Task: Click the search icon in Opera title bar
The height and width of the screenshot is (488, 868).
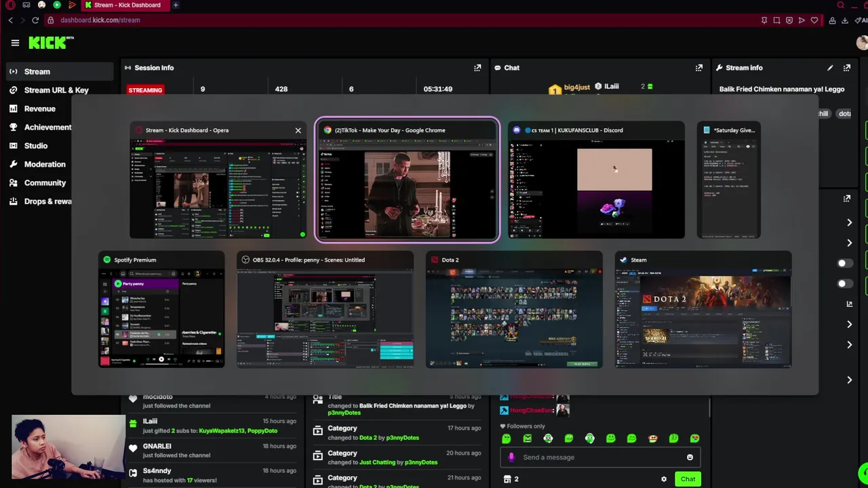Action: click(x=840, y=5)
